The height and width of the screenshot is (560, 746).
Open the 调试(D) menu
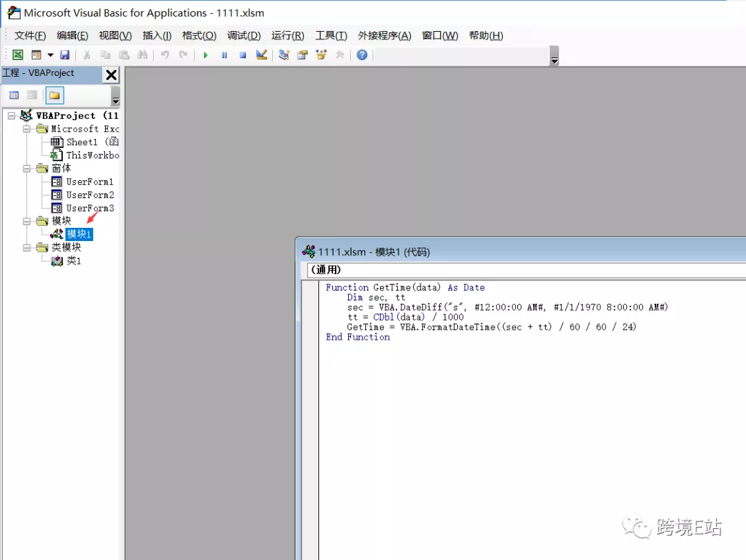point(244,36)
